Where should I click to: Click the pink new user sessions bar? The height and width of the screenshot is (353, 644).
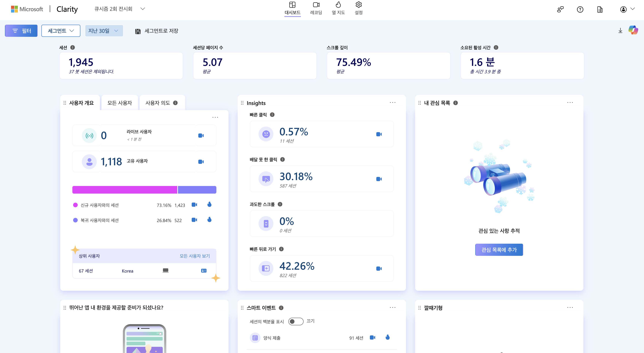124,190
